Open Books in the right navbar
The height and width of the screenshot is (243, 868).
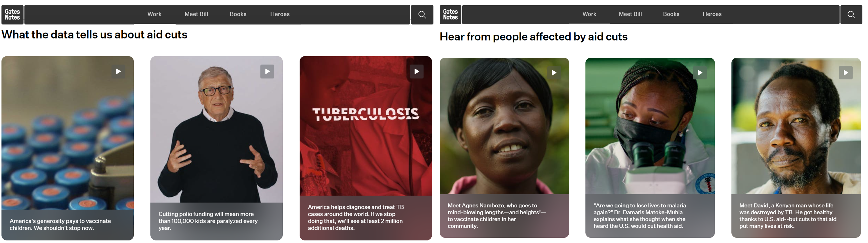coord(671,14)
